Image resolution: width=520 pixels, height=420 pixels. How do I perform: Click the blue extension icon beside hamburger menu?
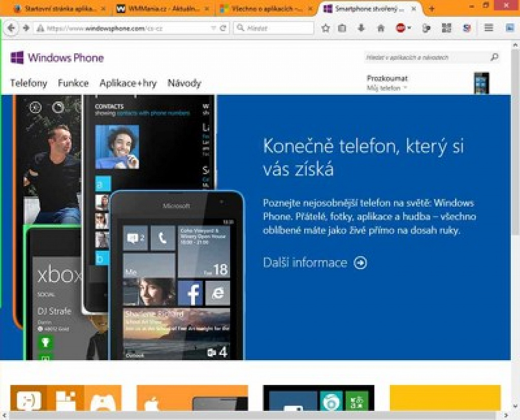click(510, 28)
